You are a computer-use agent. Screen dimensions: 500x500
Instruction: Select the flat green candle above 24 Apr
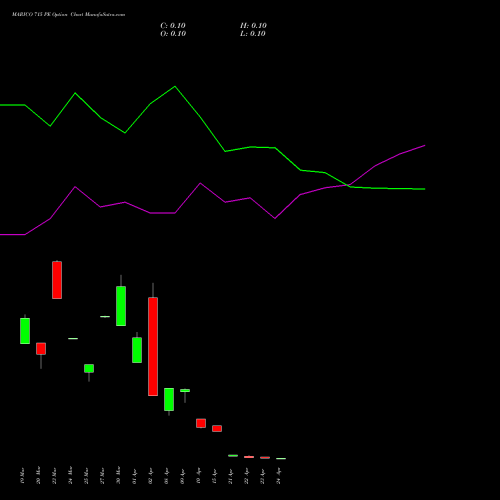coord(281,459)
